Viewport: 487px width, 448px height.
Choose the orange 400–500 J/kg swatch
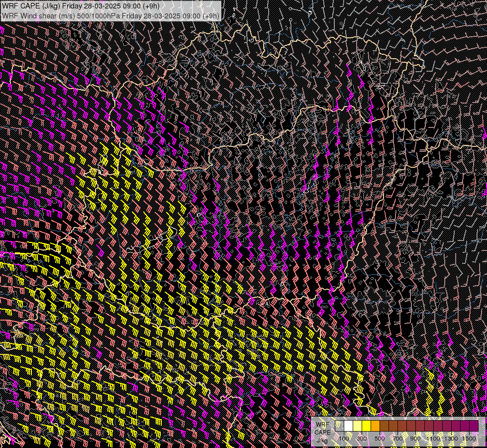pyautogui.click(x=376, y=426)
